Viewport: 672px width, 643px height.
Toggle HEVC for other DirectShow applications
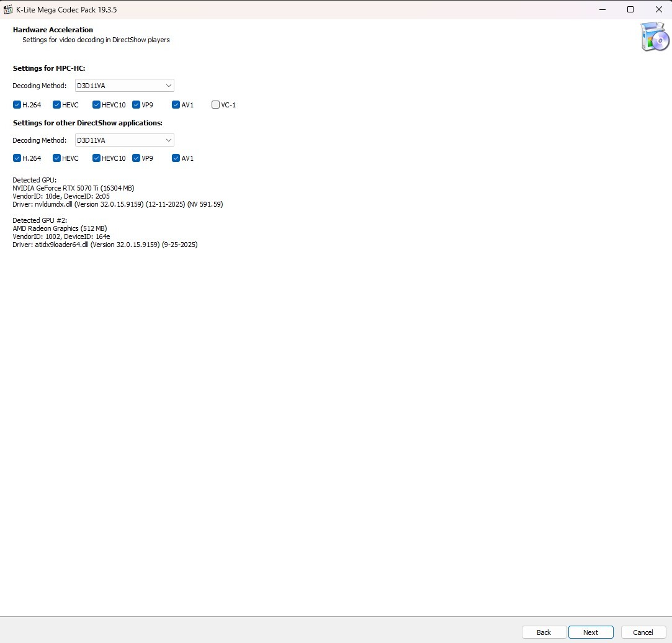(x=56, y=158)
